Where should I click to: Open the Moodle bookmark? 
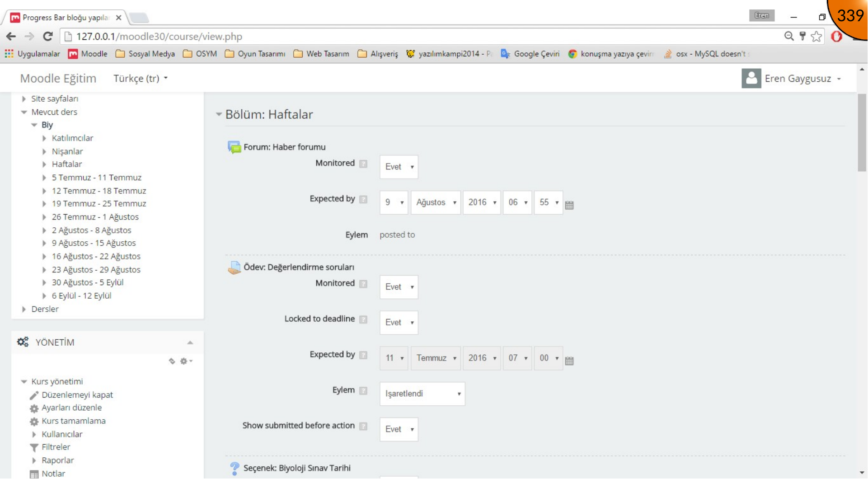click(88, 54)
